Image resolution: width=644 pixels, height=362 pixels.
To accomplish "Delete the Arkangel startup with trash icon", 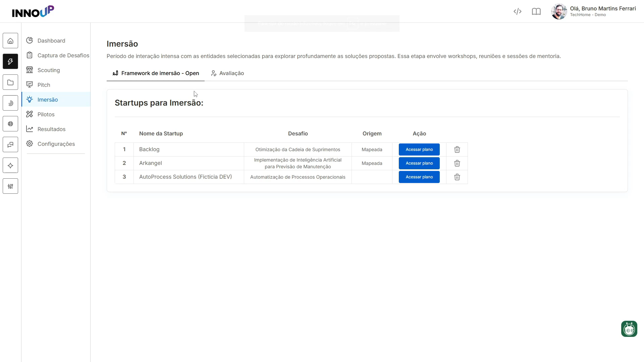I will click(457, 163).
